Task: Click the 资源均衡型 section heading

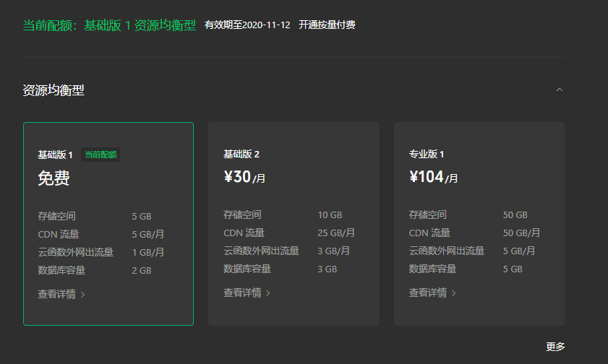Action: (x=53, y=90)
